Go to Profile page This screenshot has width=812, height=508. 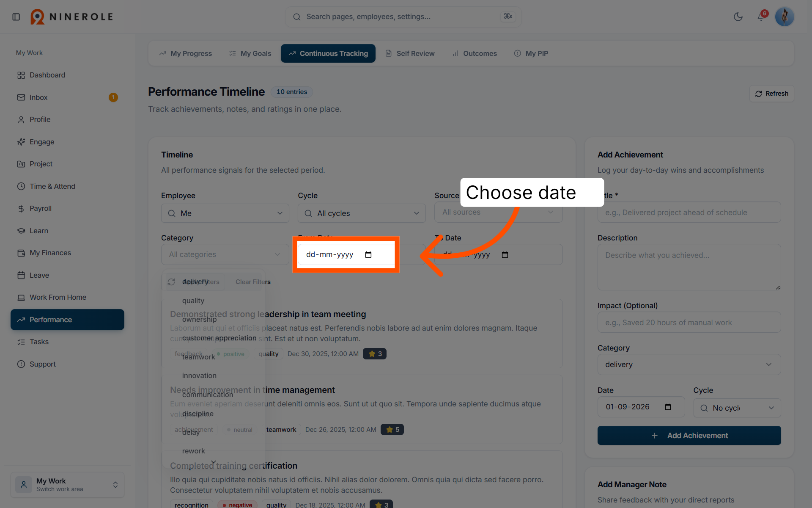pyautogui.click(x=68, y=119)
